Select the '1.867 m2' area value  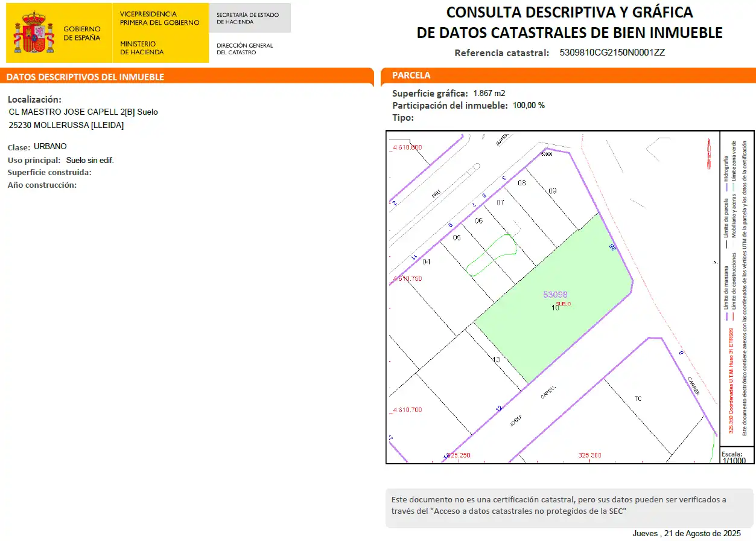click(489, 93)
